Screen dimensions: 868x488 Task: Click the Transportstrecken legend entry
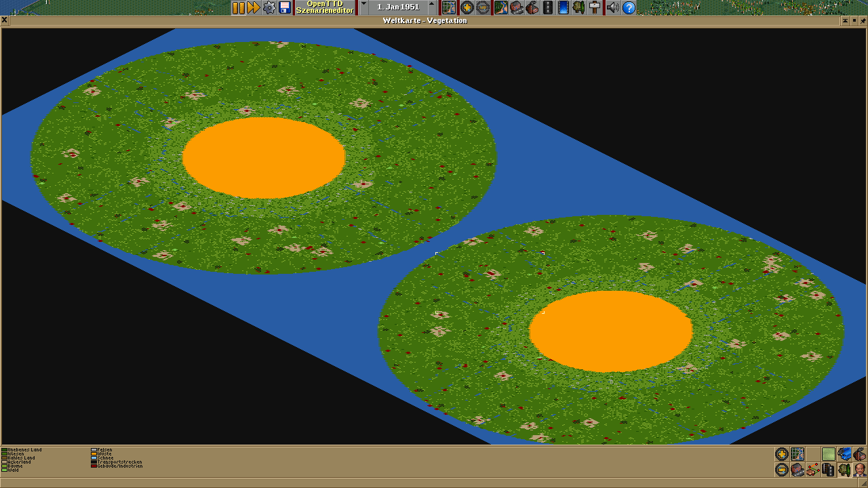pos(117,462)
